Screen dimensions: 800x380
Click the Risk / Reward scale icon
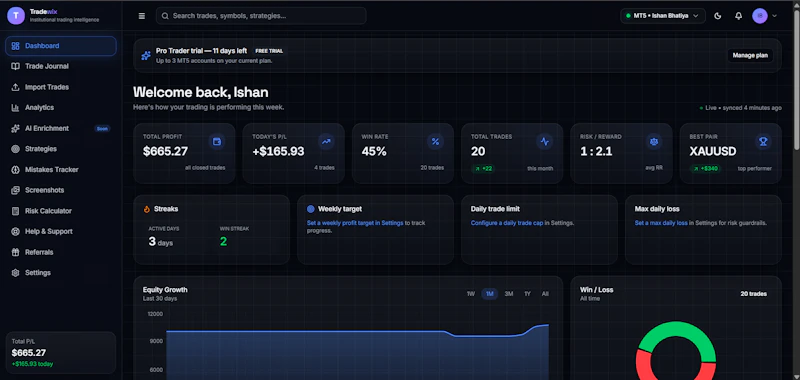[654, 142]
